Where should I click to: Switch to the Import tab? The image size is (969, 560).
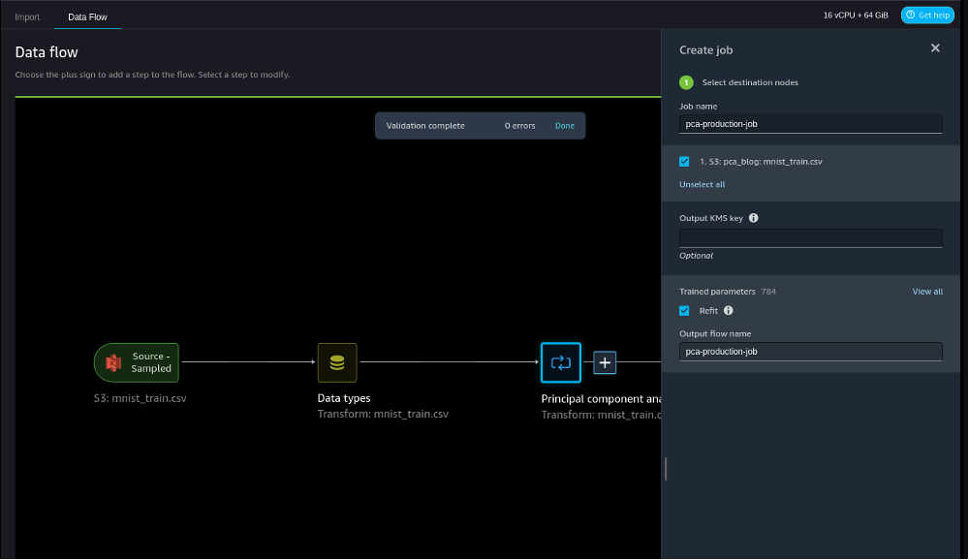(27, 16)
